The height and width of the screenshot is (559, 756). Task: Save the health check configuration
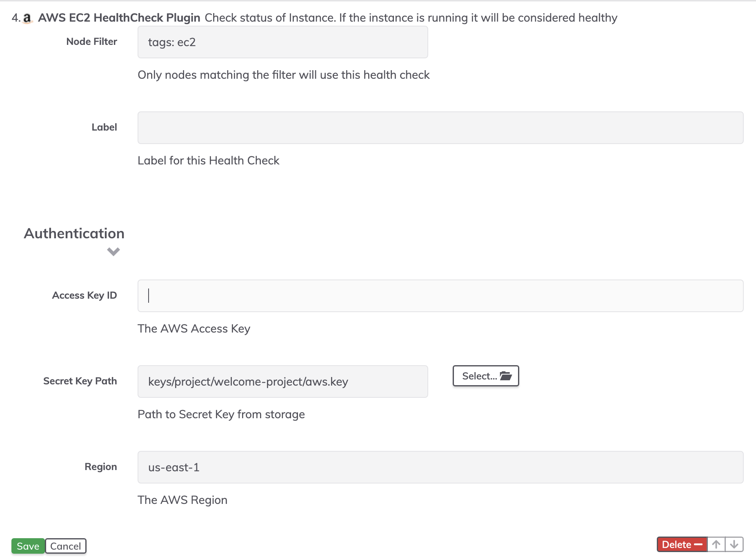pyautogui.click(x=28, y=546)
